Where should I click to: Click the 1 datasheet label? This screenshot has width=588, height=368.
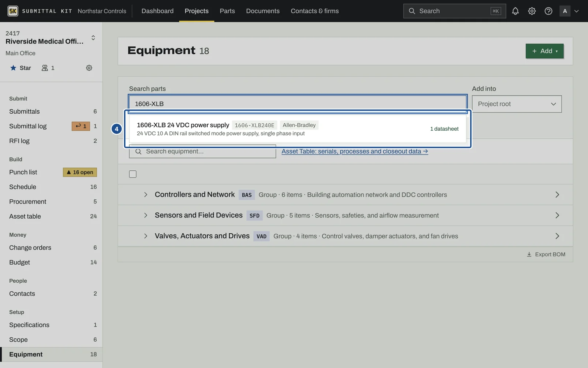coord(444,129)
